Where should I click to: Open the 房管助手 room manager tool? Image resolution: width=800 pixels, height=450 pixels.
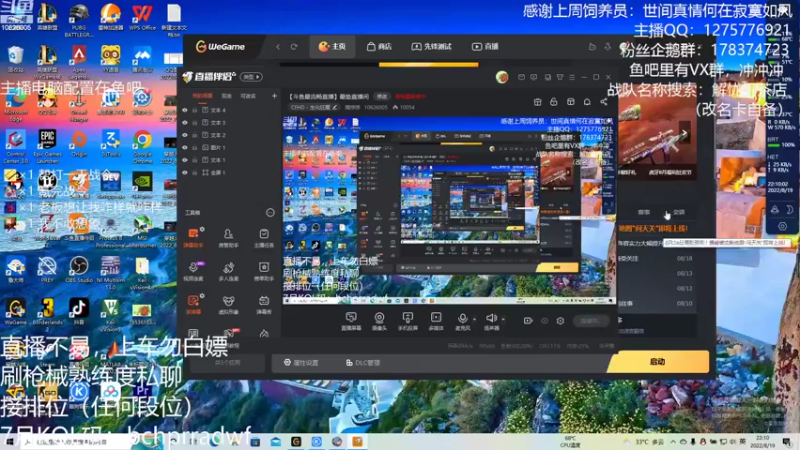pos(228,238)
